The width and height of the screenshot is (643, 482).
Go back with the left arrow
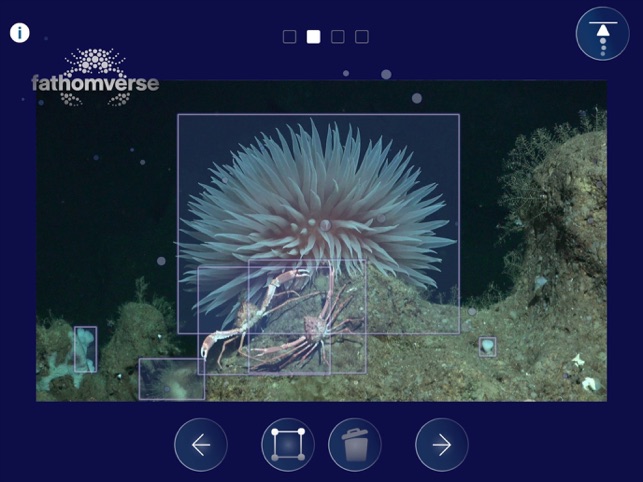point(201,445)
